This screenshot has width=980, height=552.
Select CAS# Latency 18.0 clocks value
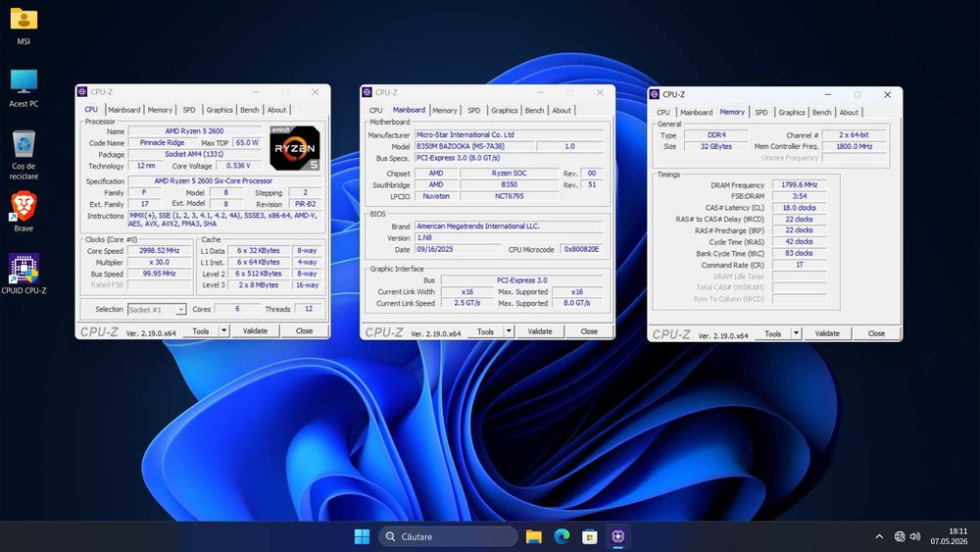[x=800, y=208]
